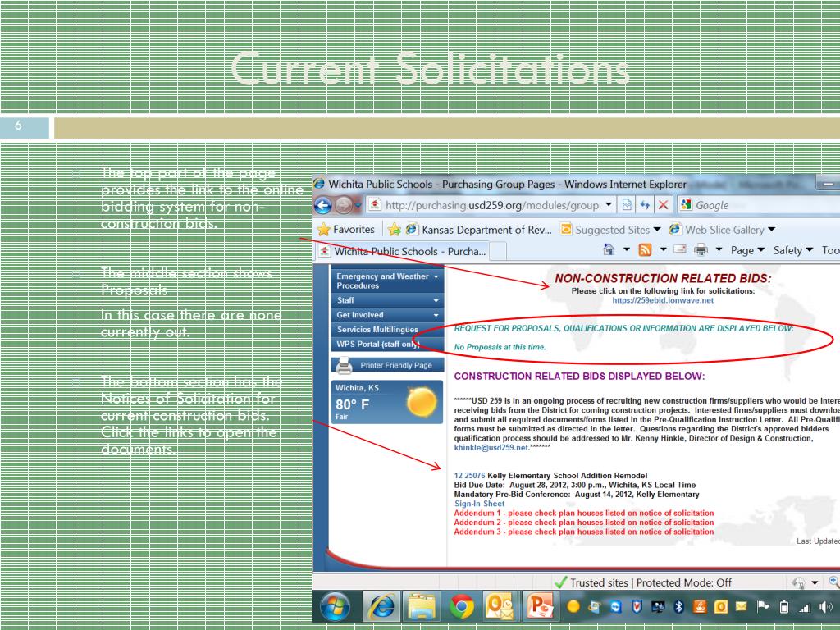The image size is (840, 630).
Task: Click khinkle@usd259.net email link
Action: tap(491, 448)
